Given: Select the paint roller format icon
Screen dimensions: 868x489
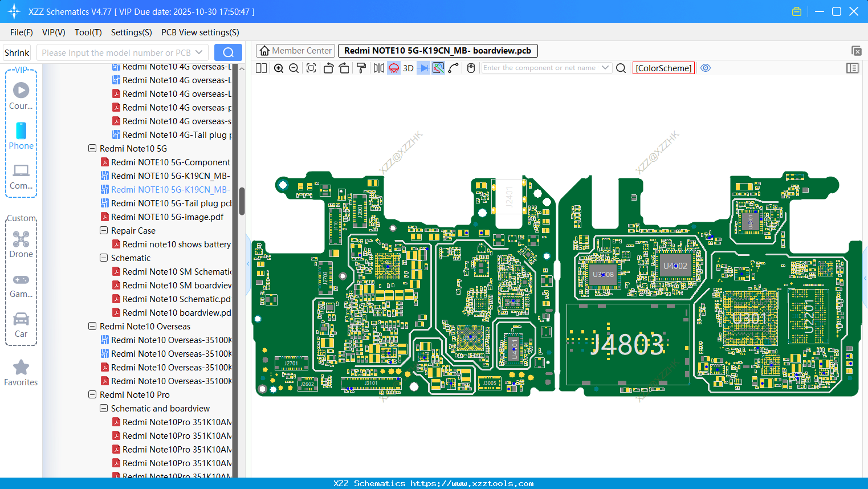Looking at the screenshot, I should tap(361, 68).
